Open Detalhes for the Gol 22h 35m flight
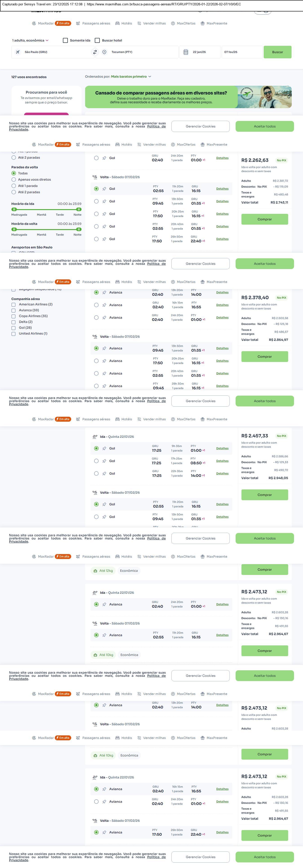Image resolution: width=303 pixels, height=868 pixels. tap(222, 473)
